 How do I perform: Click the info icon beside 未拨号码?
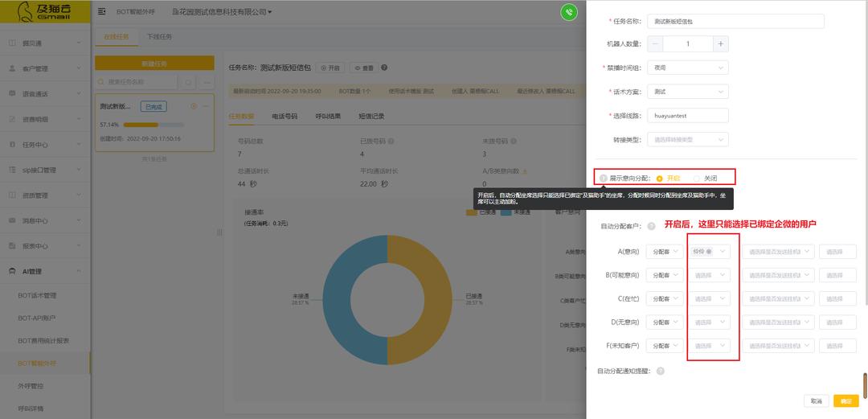click(x=514, y=142)
